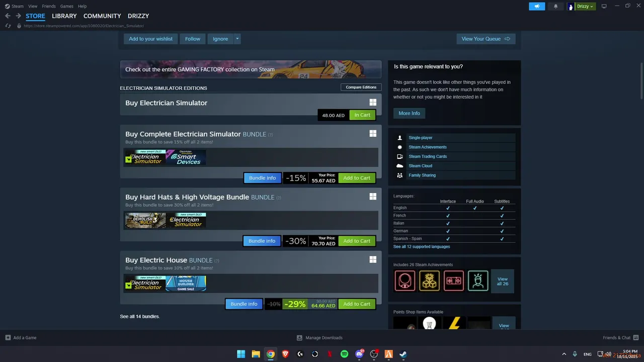Open the Help menu

point(82,6)
